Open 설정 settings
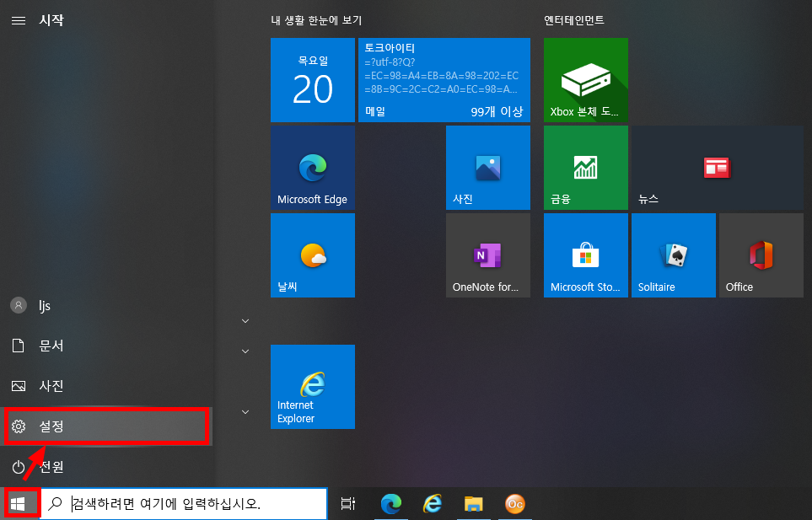 point(106,426)
